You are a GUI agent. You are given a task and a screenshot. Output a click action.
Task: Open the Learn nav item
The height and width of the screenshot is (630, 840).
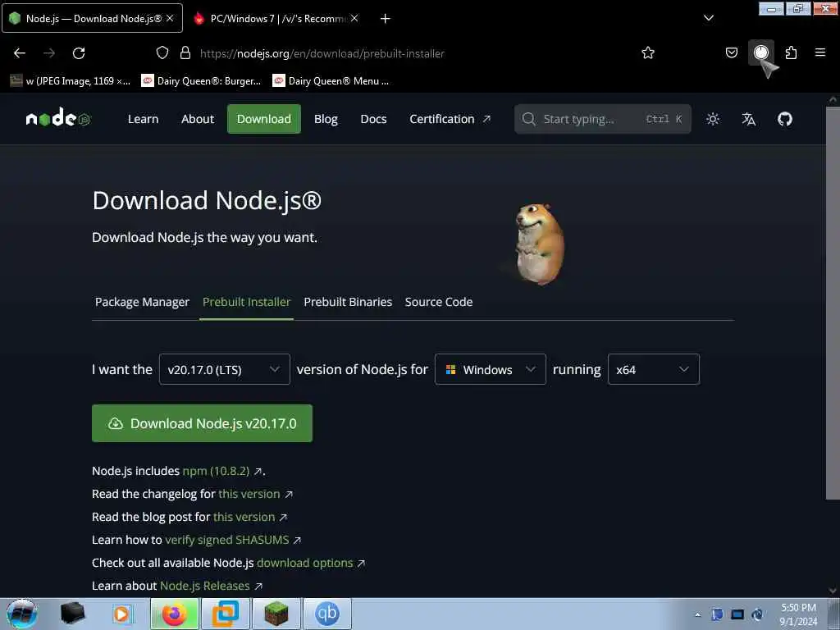pos(143,119)
